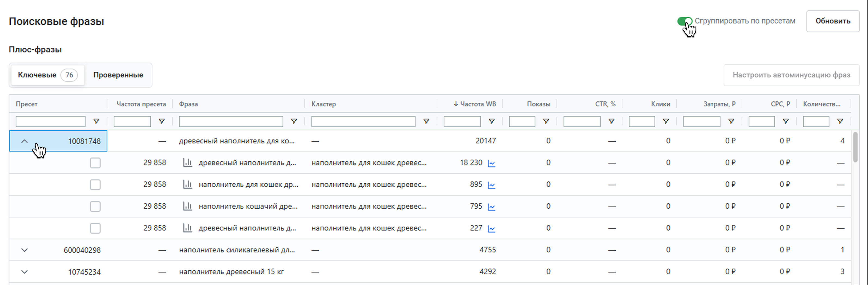Collapse preset 10081748 row
868x285 pixels.
click(x=24, y=141)
